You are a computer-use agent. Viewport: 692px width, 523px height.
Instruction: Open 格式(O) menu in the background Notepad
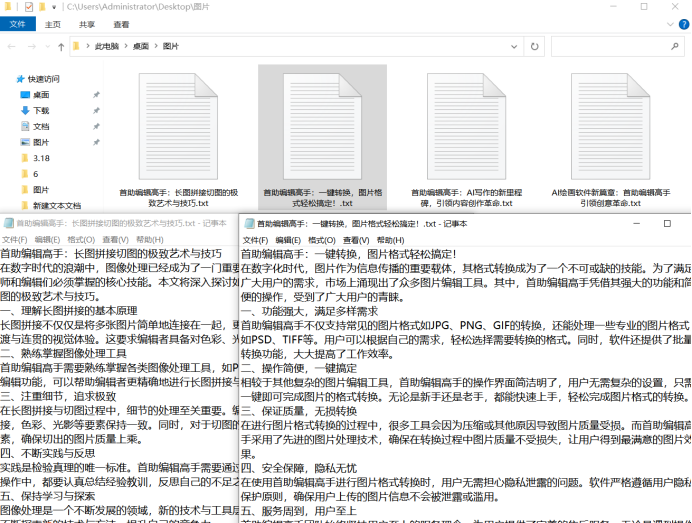tap(81, 240)
